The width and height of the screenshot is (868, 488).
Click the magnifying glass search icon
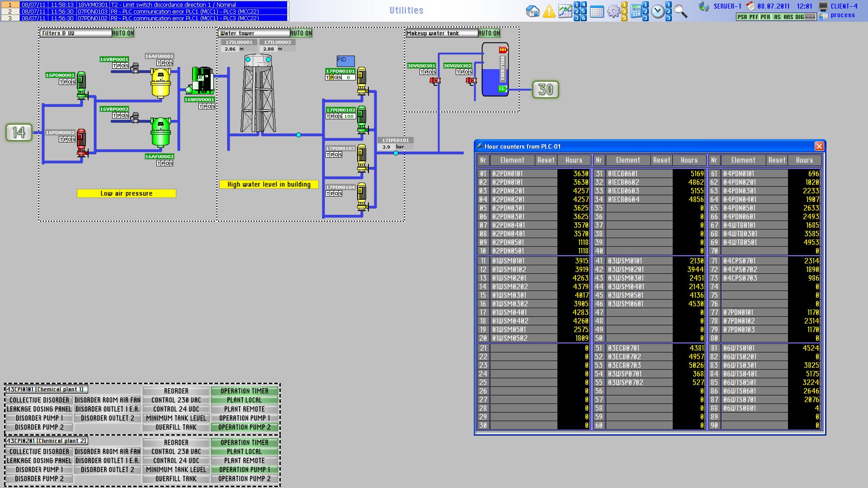pyautogui.click(x=680, y=11)
